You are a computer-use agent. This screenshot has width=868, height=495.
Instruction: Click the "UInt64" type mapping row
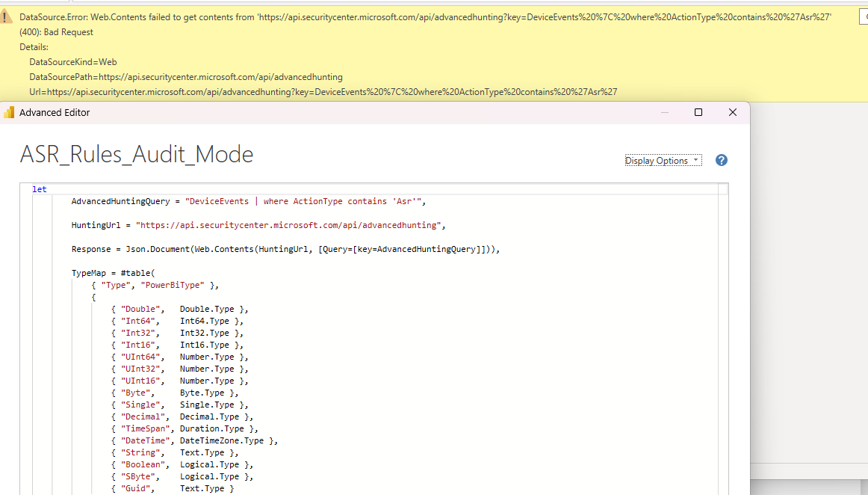click(180, 357)
